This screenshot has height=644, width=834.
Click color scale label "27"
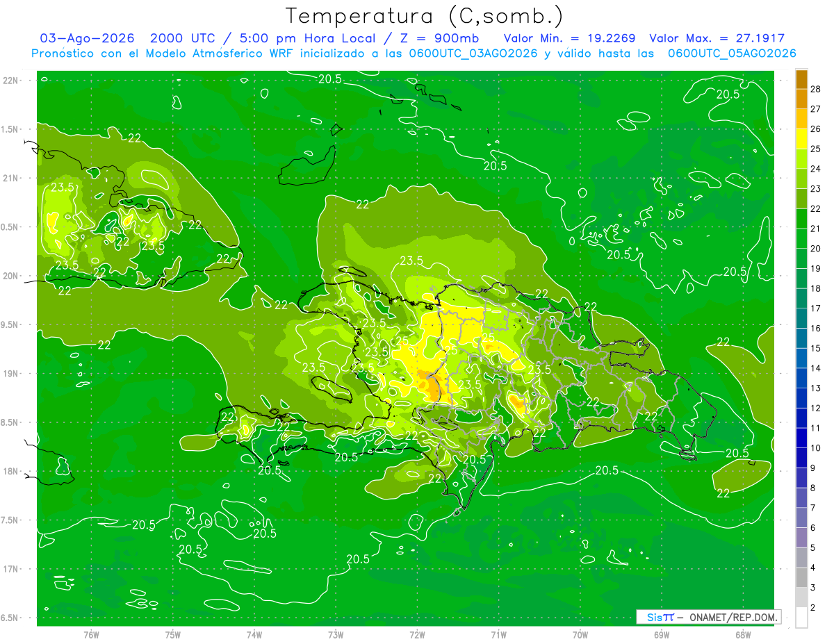(816, 109)
